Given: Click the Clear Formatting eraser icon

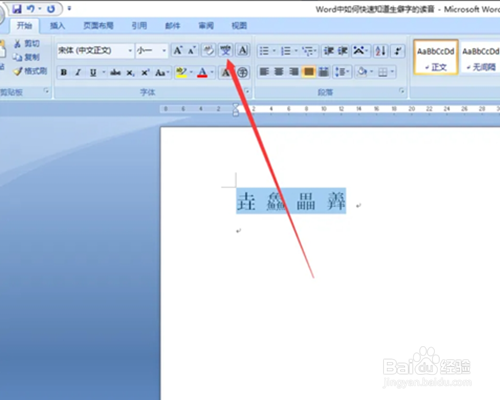Looking at the screenshot, I should (x=209, y=51).
